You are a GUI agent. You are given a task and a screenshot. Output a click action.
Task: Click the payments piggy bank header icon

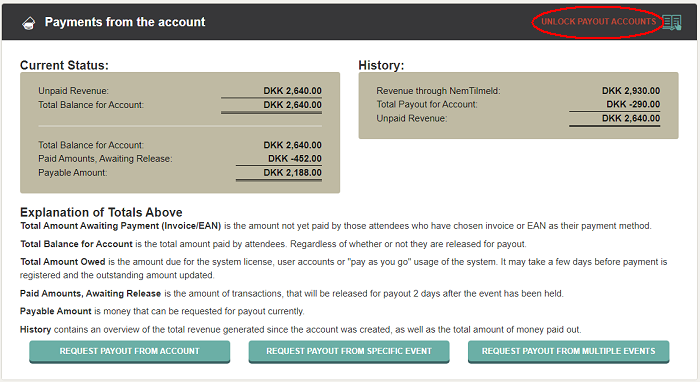coord(29,23)
